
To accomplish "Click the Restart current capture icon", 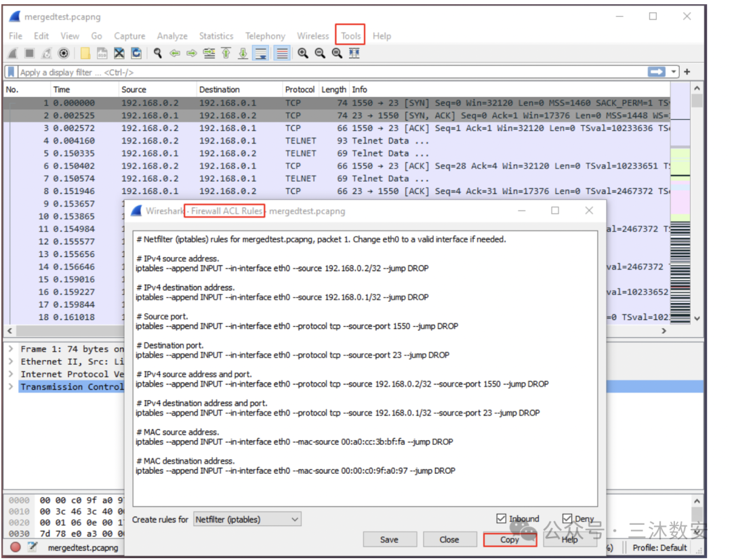I will (x=47, y=54).
